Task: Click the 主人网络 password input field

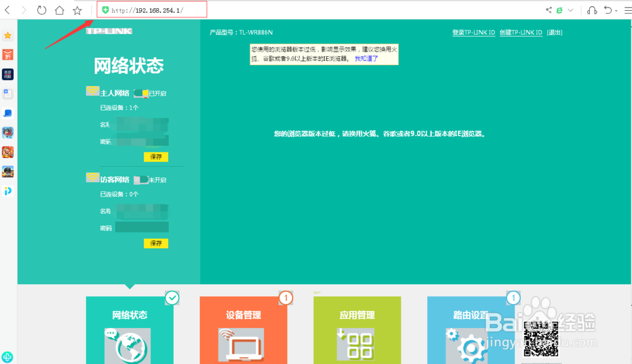Action: tap(141, 142)
